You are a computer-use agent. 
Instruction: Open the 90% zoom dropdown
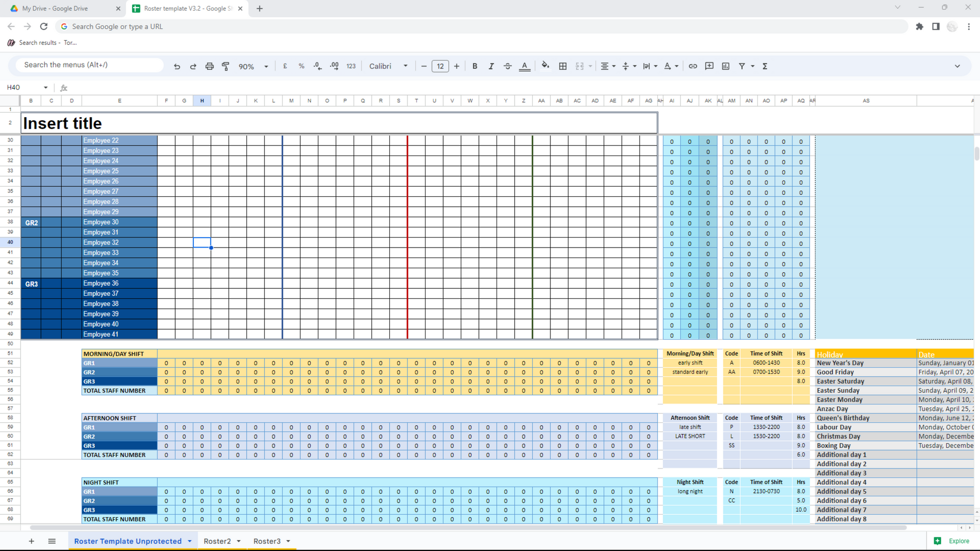tap(253, 66)
